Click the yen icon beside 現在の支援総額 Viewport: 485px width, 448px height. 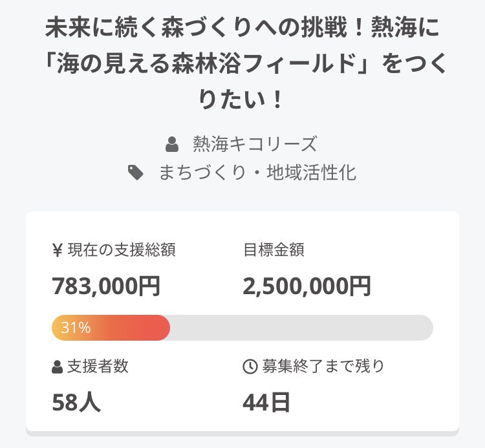[x=57, y=250]
